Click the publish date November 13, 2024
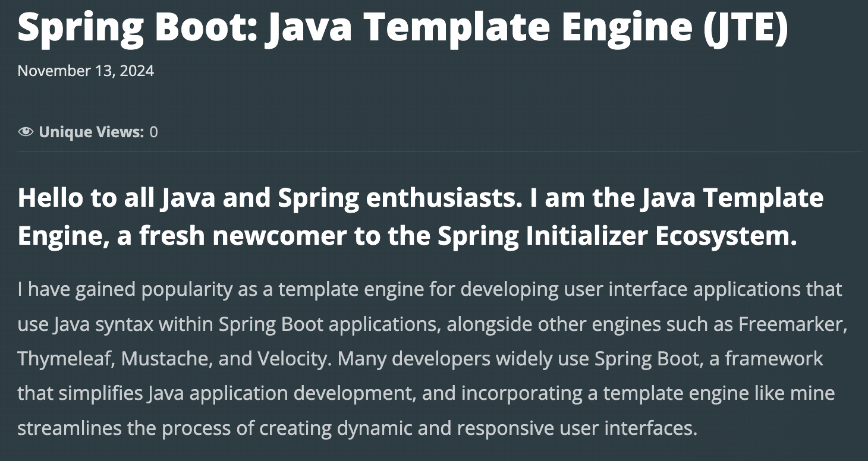The image size is (868, 461). (86, 71)
